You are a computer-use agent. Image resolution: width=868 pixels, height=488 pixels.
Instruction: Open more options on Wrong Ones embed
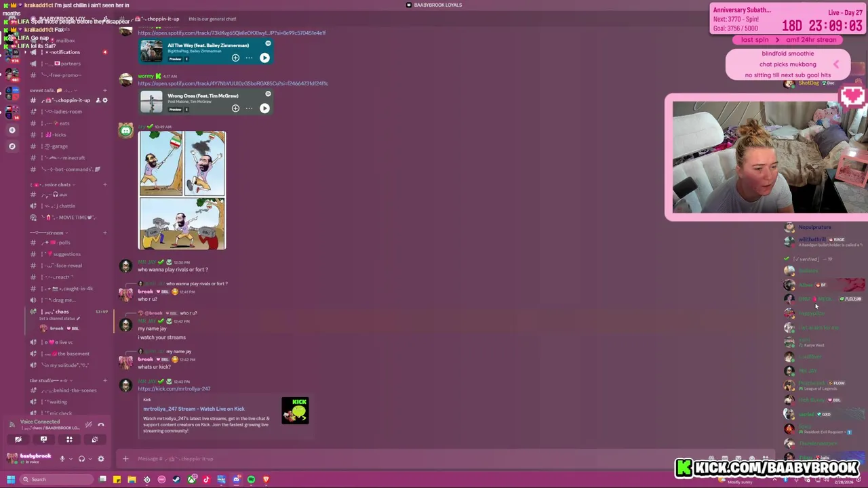[x=249, y=108]
